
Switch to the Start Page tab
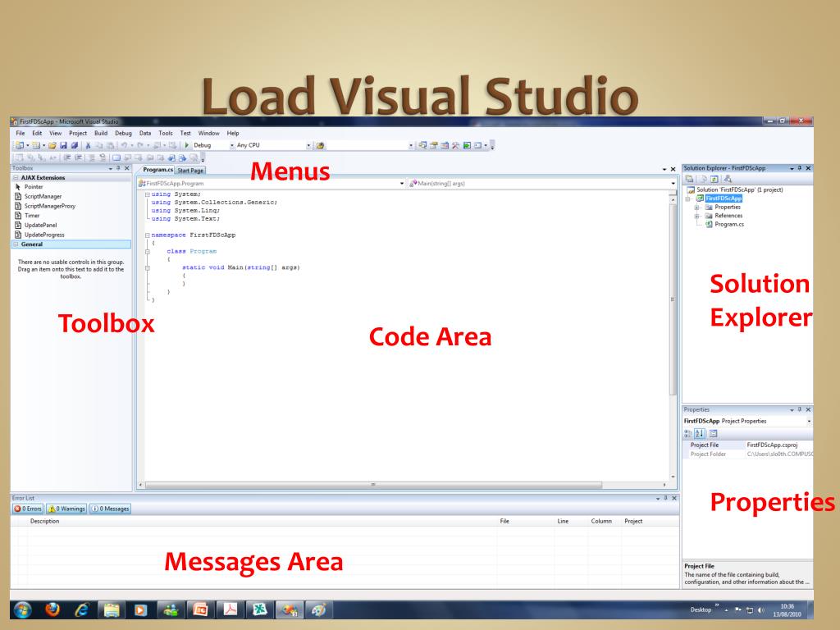(x=190, y=171)
